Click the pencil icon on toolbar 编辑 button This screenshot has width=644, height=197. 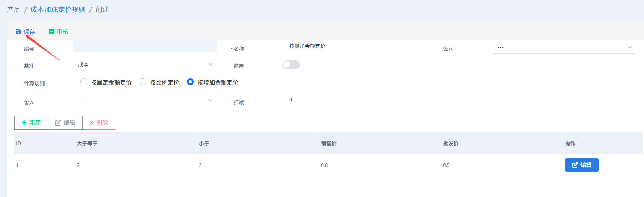click(58, 123)
